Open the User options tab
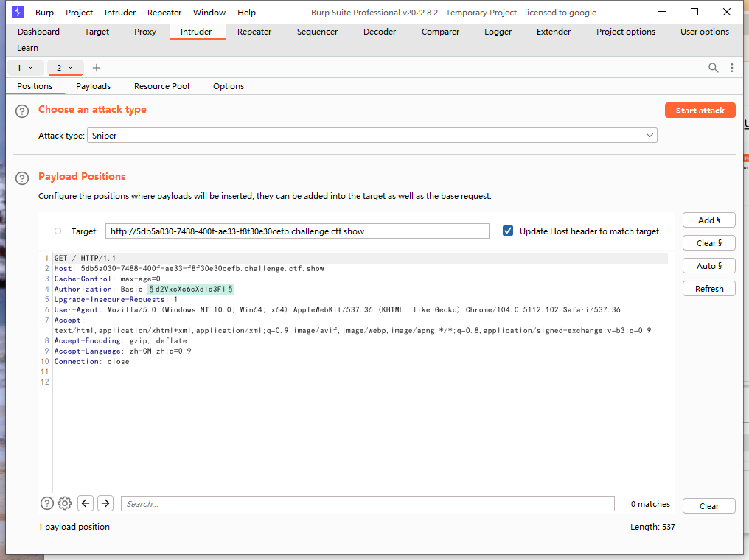 click(x=705, y=32)
